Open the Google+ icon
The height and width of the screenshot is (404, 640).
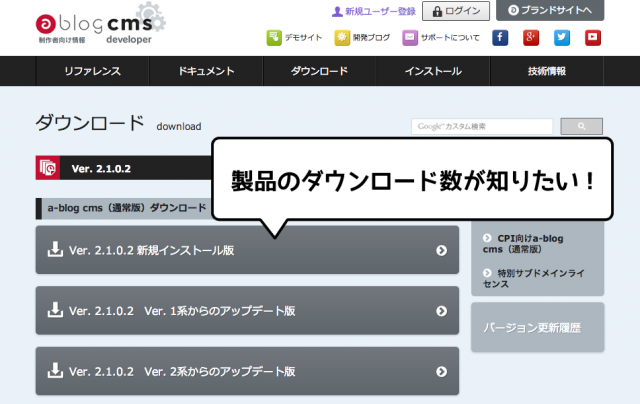[531, 38]
